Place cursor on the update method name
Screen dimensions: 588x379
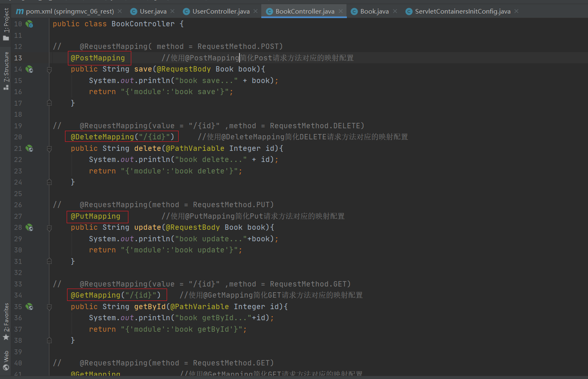coord(148,227)
